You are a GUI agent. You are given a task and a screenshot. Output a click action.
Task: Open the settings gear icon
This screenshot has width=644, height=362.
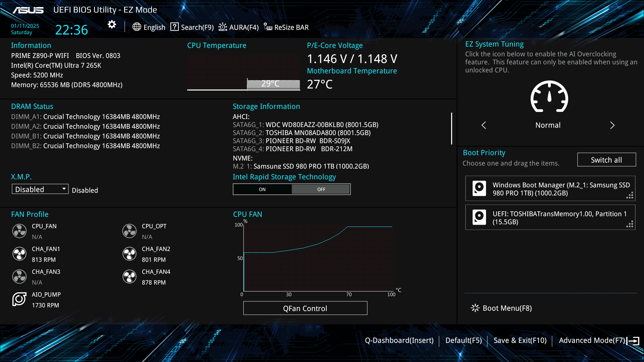click(112, 24)
